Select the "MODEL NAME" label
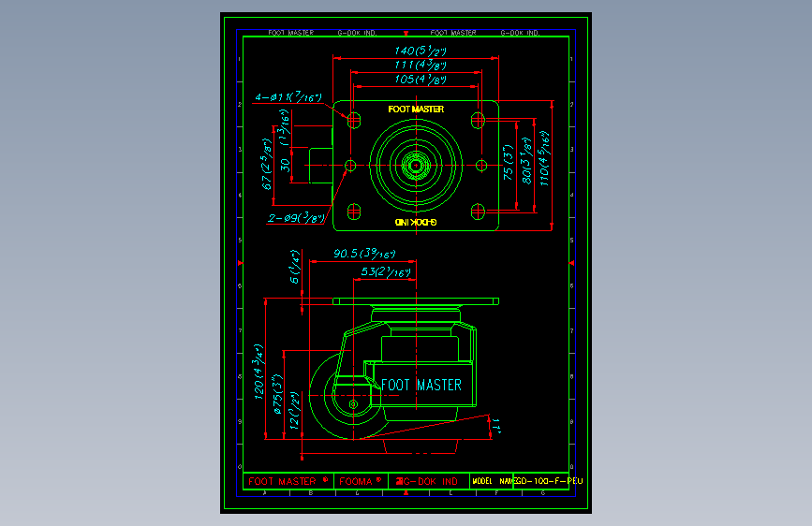Viewport: 812px width, 526px height. coord(492,481)
